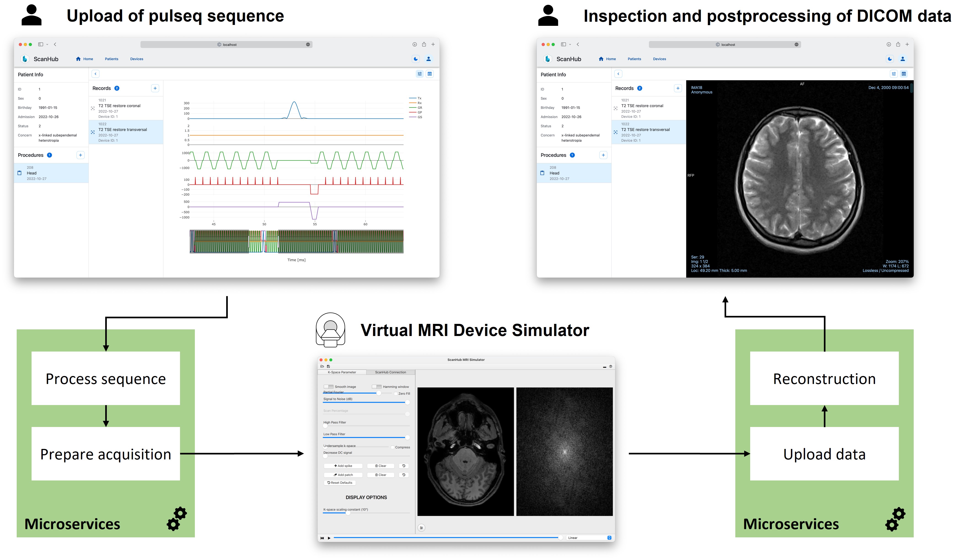This screenshot has width=967, height=560.
Task: Click the Reset Defaults button
Action: [340, 483]
